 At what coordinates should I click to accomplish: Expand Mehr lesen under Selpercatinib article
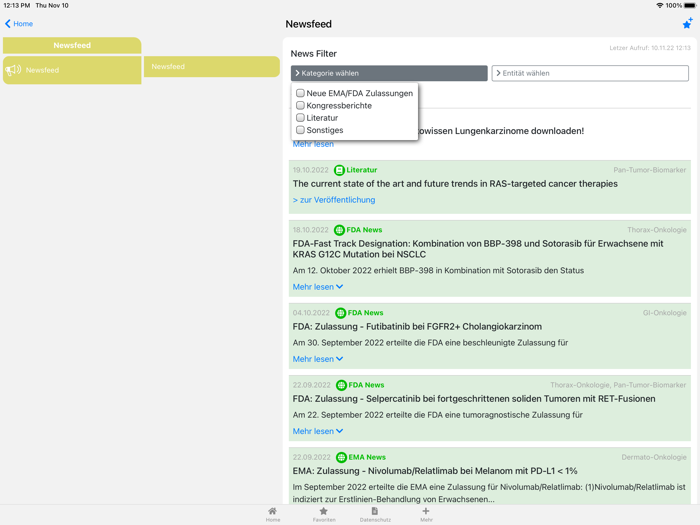pyautogui.click(x=318, y=431)
